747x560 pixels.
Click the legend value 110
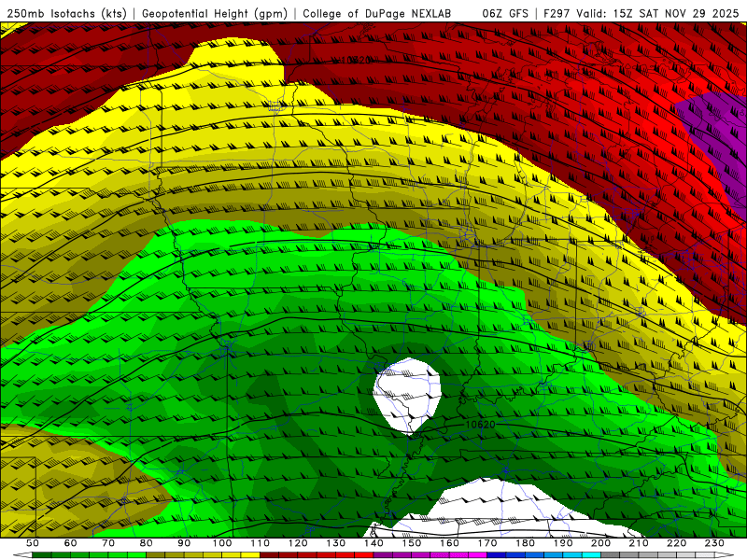[x=261, y=543]
